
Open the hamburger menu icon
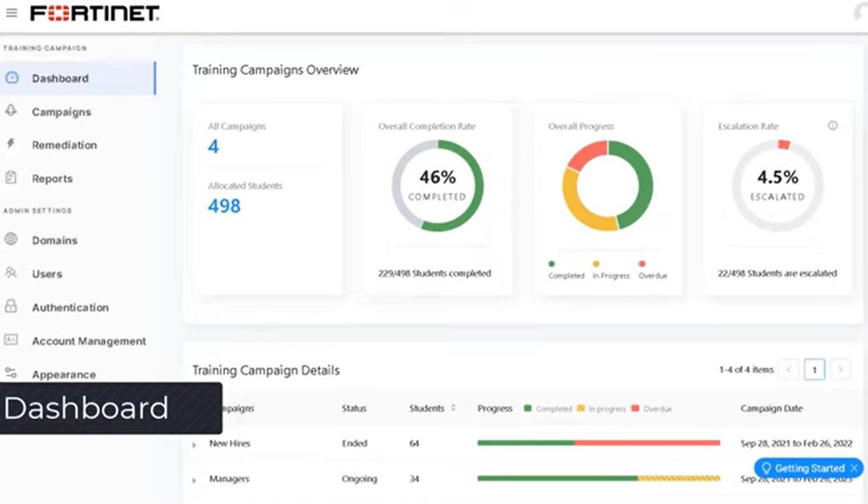pyautogui.click(x=11, y=13)
